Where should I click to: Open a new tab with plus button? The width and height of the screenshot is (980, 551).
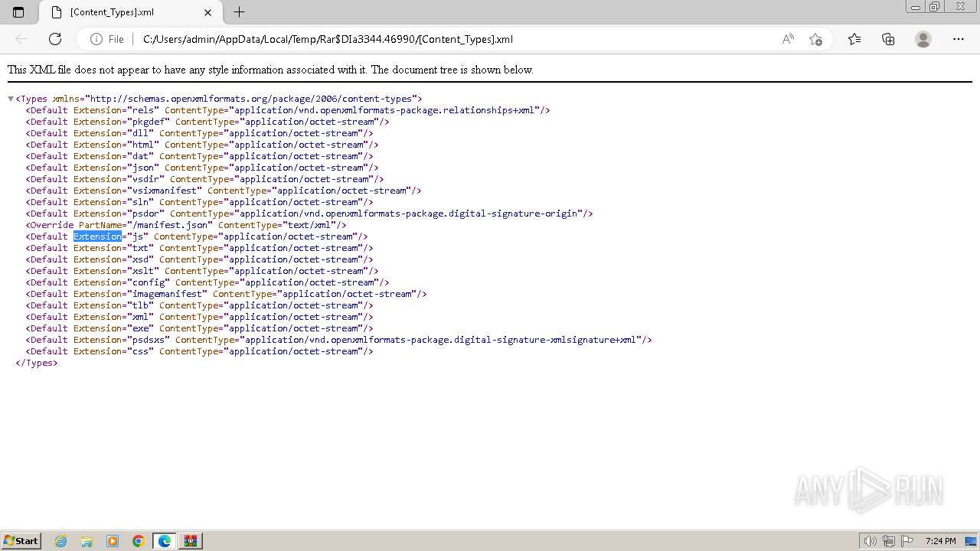(x=240, y=12)
